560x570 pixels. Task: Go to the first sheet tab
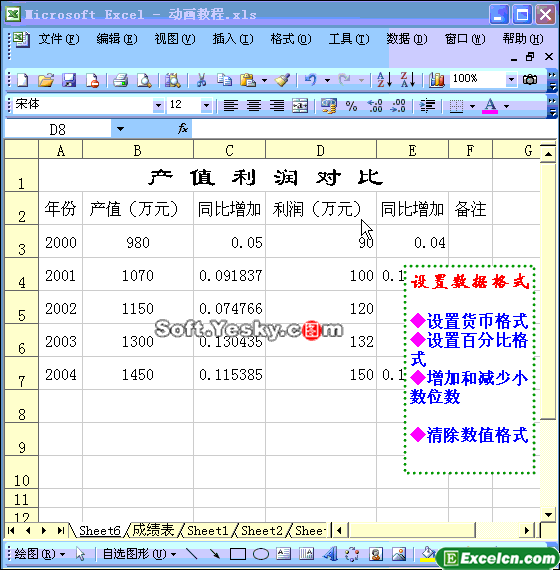[11, 530]
